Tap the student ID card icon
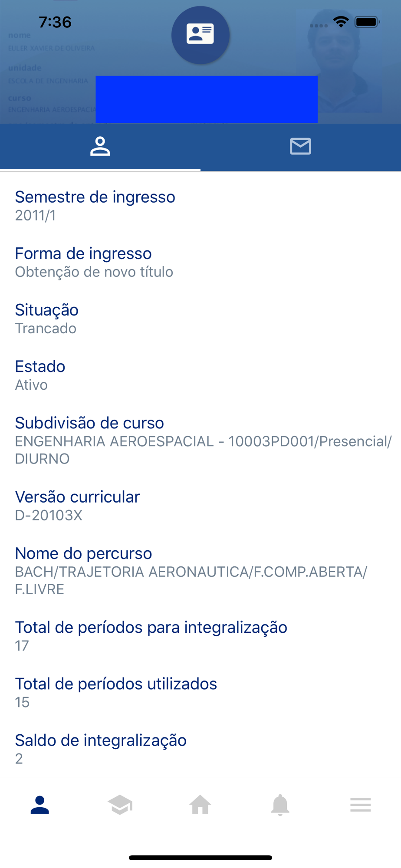401x868 pixels. (200, 35)
